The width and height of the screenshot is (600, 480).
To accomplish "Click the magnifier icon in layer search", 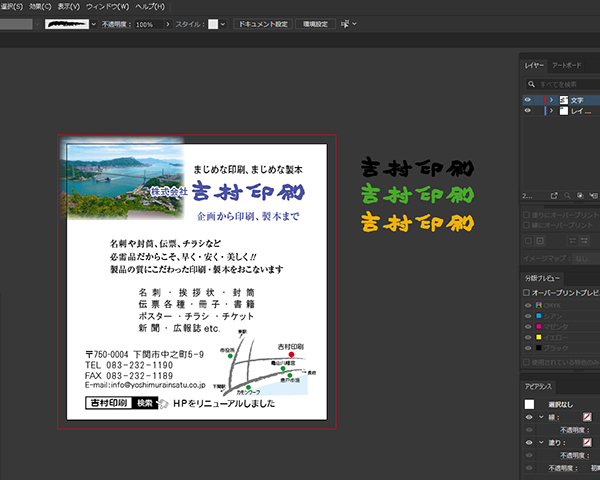I will [x=531, y=84].
